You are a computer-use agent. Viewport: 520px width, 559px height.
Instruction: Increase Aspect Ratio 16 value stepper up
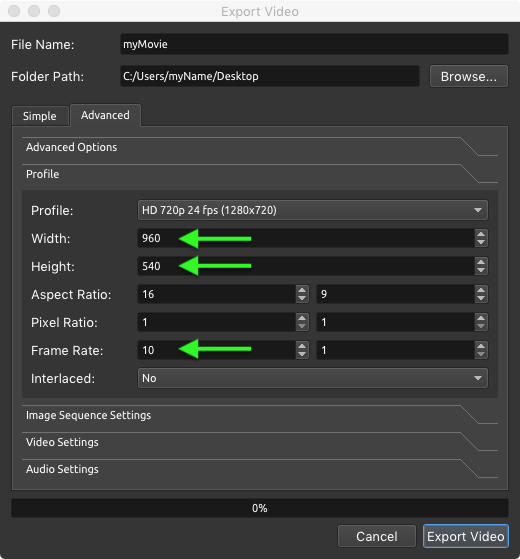click(x=302, y=290)
